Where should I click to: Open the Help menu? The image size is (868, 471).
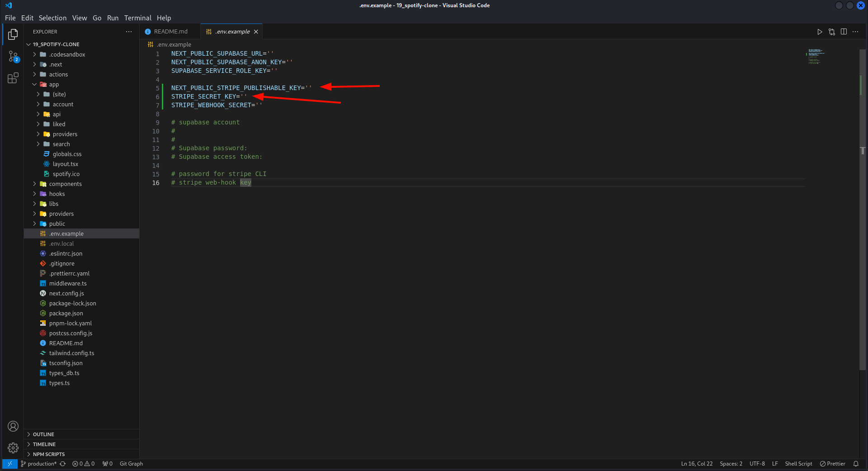(164, 18)
